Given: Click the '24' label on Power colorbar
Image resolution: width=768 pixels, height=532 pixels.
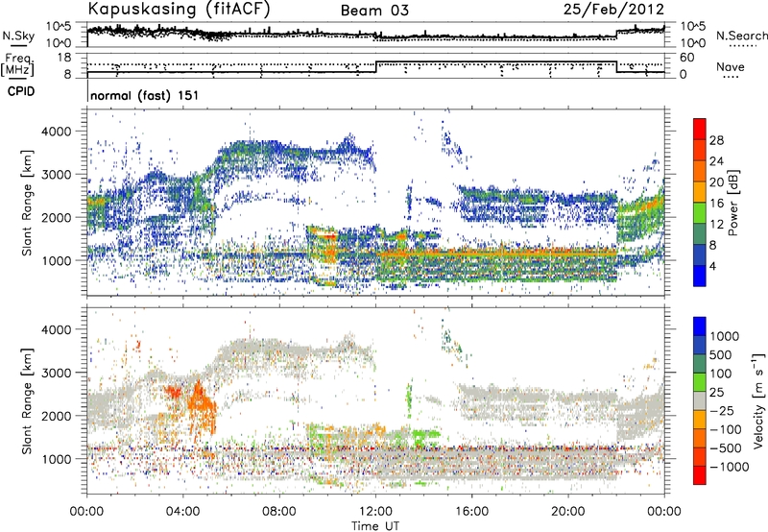Looking at the screenshot, I should [x=716, y=161].
